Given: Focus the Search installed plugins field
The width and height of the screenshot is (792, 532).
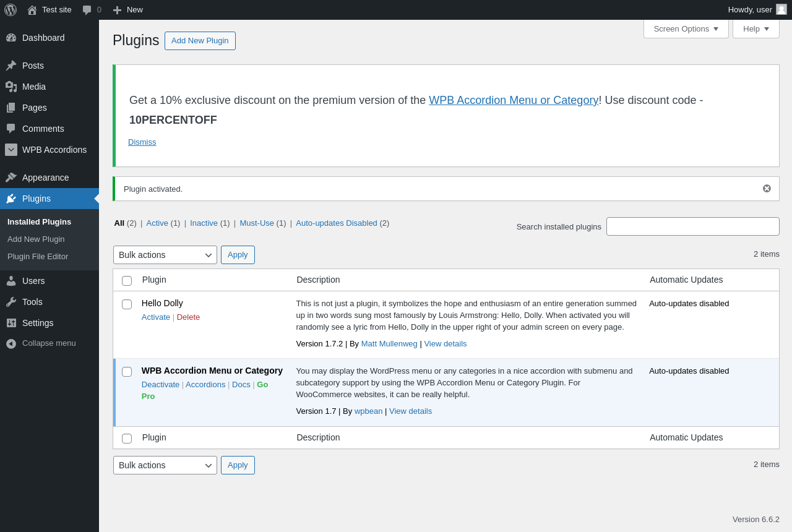Looking at the screenshot, I should click(693, 226).
